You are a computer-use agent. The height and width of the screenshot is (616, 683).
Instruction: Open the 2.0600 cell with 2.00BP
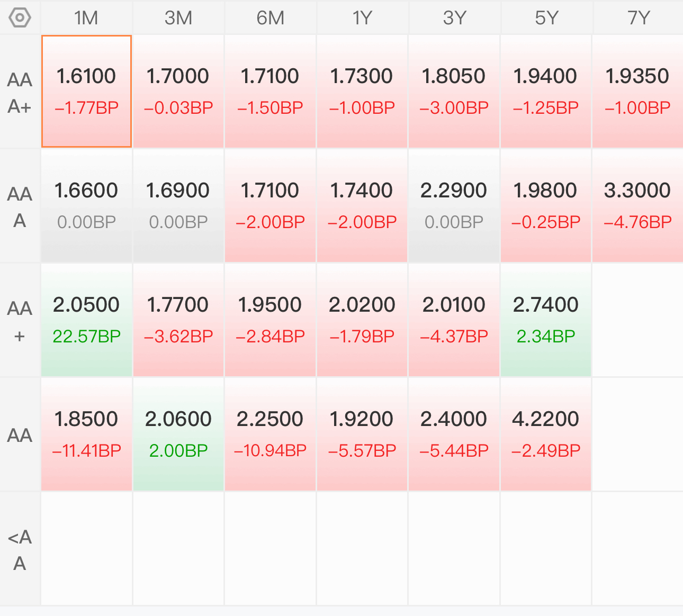[178, 434]
